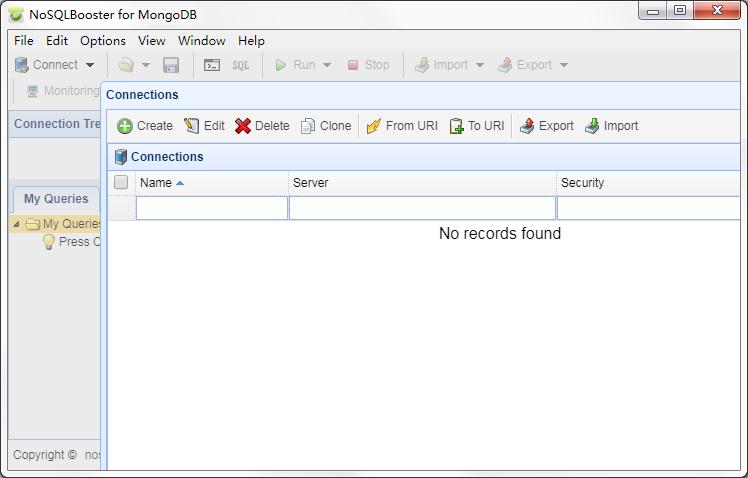This screenshot has width=748, height=478.
Task: Click the main toolbar Import icon
Action: coord(422,65)
